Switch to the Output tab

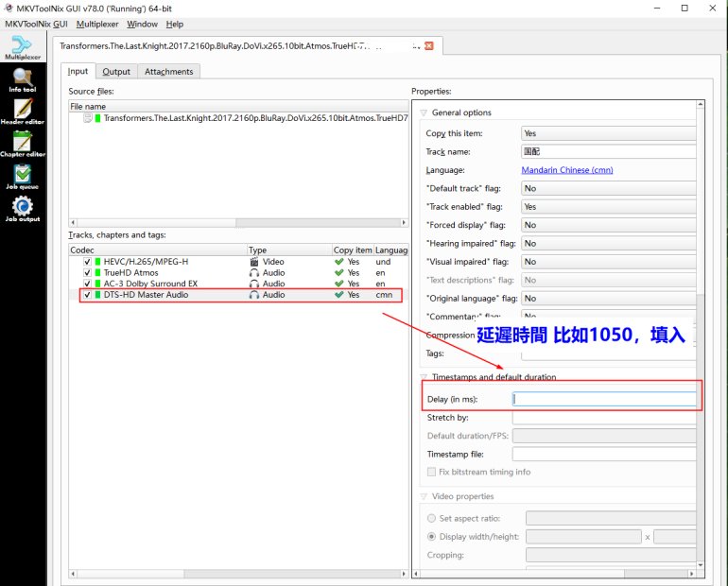pos(116,72)
